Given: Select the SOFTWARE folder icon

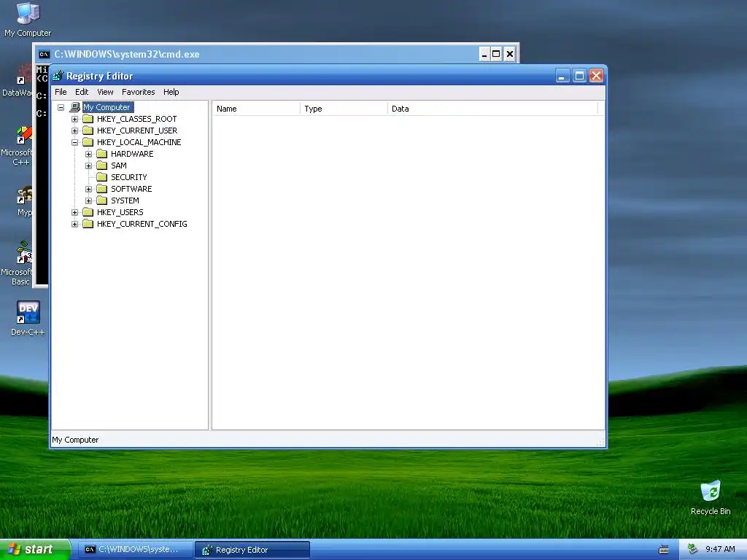Looking at the screenshot, I should [x=101, y=189].
